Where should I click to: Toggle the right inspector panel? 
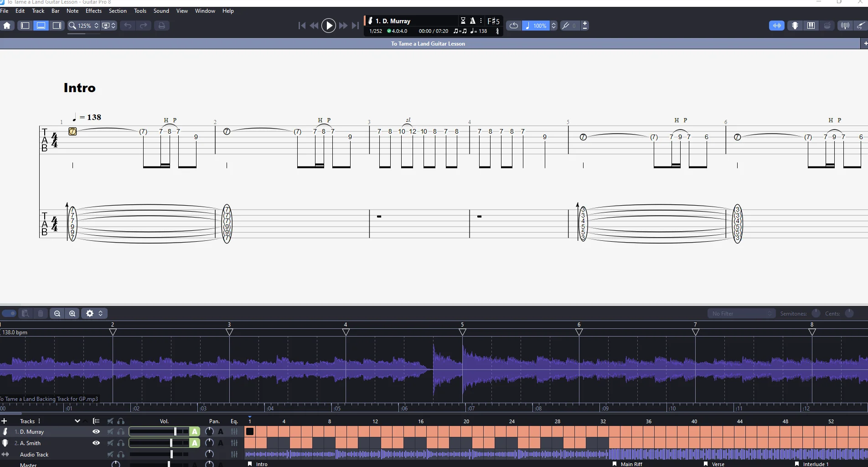pyautogui.click(x=57, y=26)
